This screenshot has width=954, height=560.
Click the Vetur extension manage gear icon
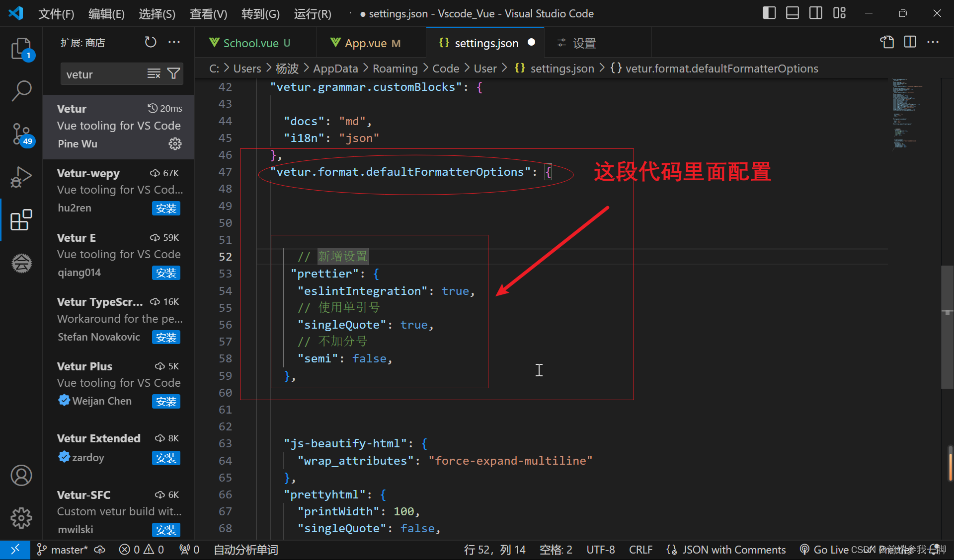(x=175, y=144)
